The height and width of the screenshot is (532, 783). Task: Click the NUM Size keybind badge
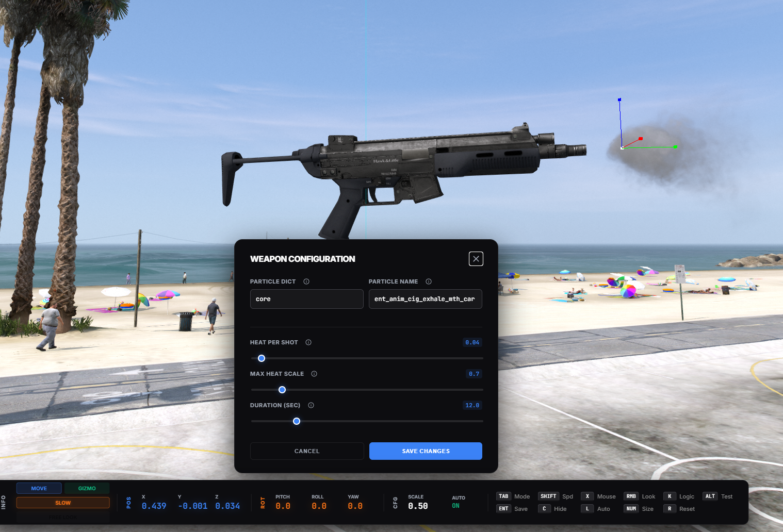click(x=631, y=508)
